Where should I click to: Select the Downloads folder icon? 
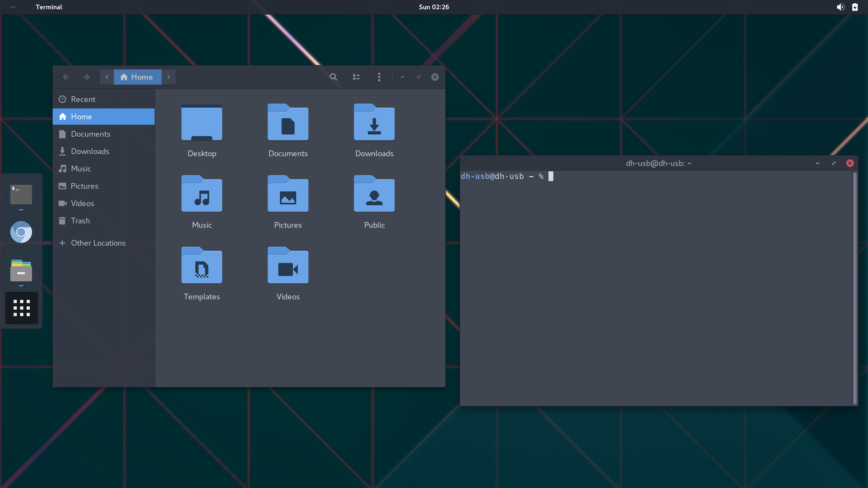tap(374, 123)
